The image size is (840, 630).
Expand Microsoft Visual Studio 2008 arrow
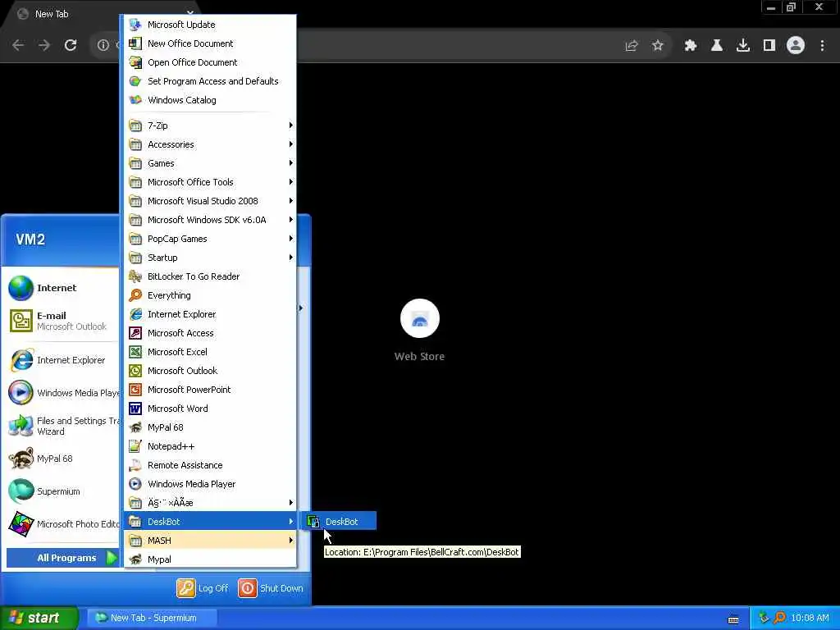pyautogui.click(x=291, y=201)
